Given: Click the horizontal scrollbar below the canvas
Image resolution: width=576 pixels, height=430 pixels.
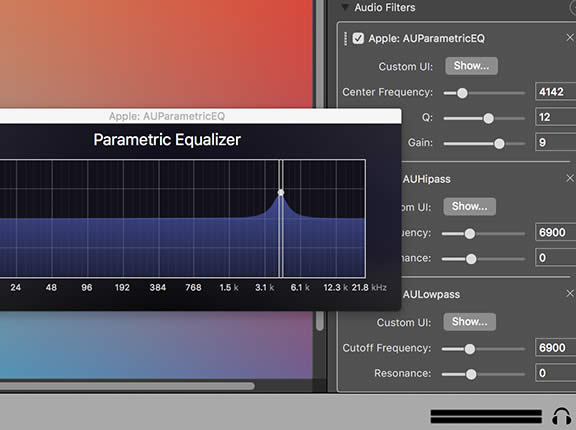Looking at the screenshot, I should coord(127,386).
